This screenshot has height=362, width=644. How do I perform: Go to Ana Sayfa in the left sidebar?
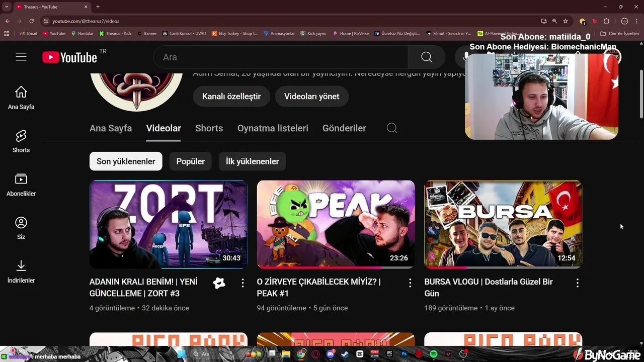21,98
